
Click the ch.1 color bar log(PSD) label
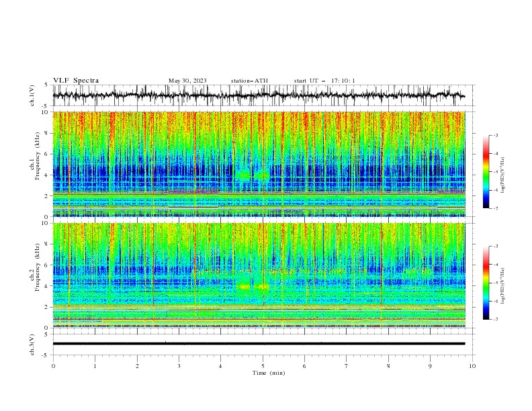click(502, 175)
